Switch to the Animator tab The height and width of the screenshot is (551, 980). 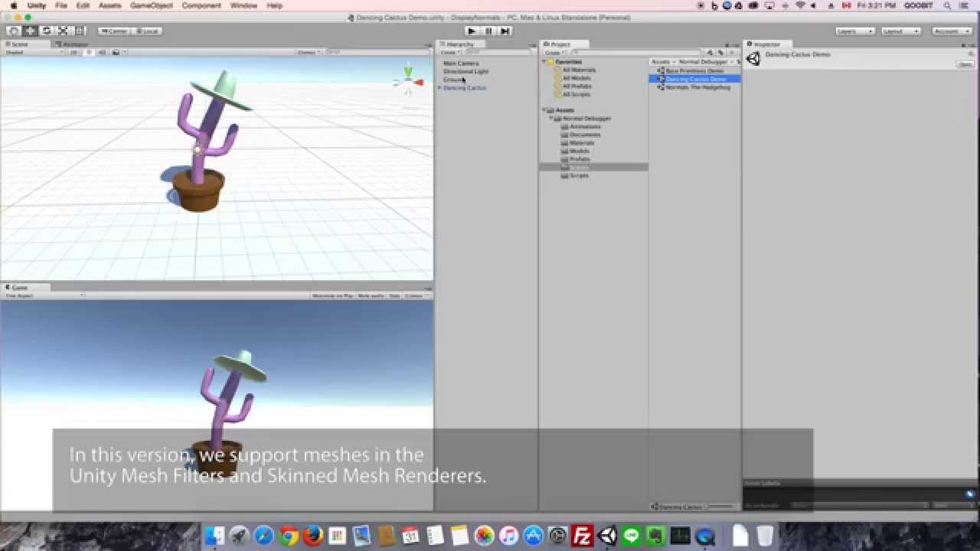(73, 44)
